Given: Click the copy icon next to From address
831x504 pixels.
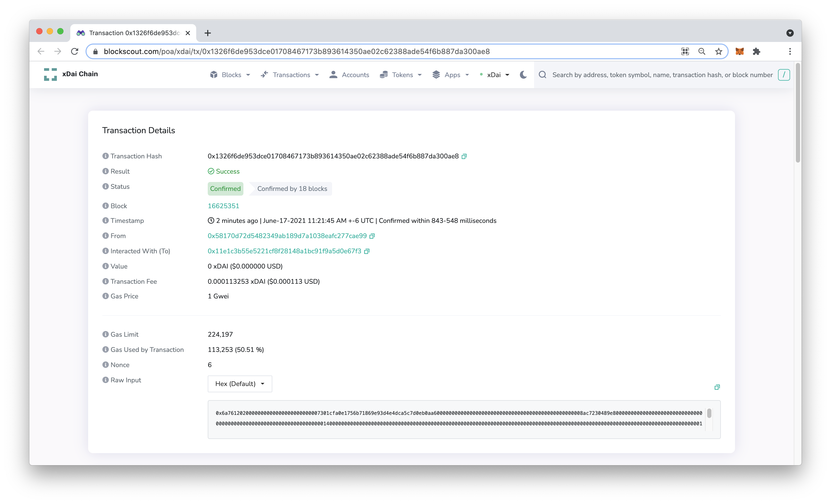Looking at the screenshot, I should (x=372, y=236).
